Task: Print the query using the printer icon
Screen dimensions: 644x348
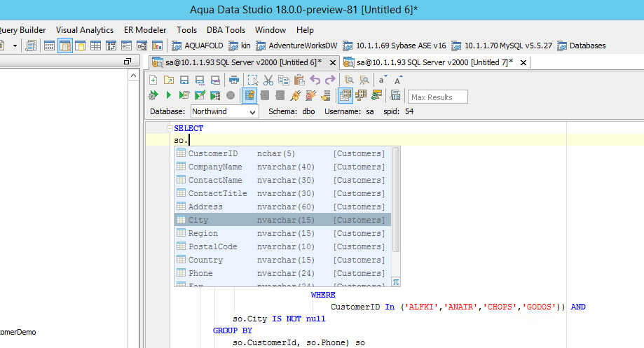Action: tap(234, 80)
